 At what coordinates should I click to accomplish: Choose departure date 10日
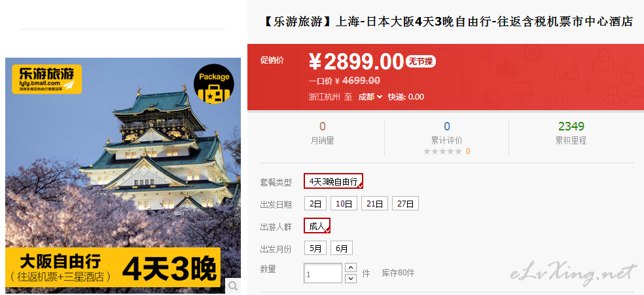point(344,204)
